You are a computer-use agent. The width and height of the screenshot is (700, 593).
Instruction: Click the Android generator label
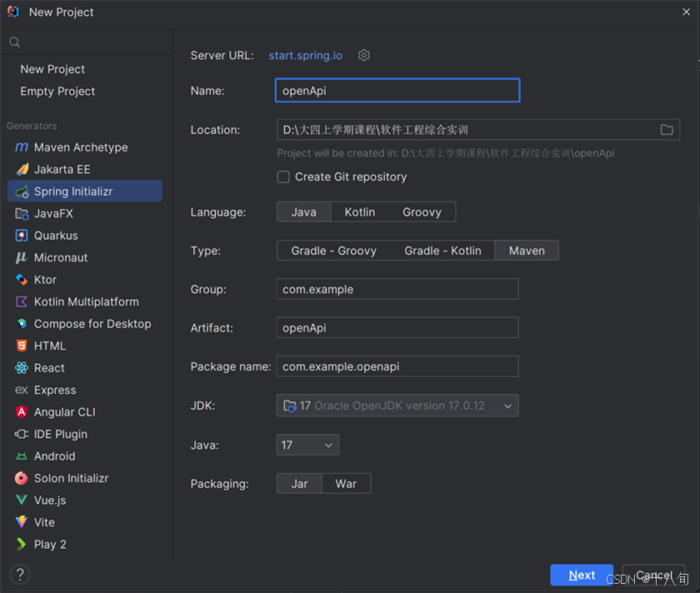[x=54, y=456]
